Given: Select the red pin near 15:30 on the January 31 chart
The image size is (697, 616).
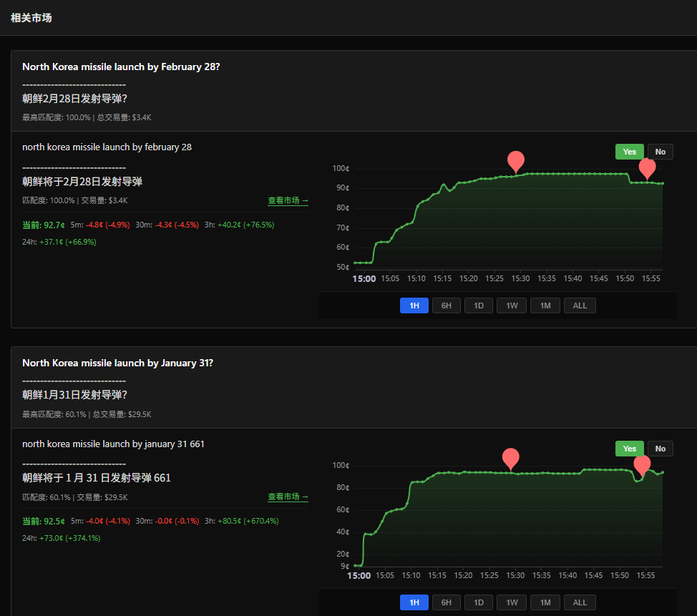Looking at the screenshot, I should click(510, 457).
